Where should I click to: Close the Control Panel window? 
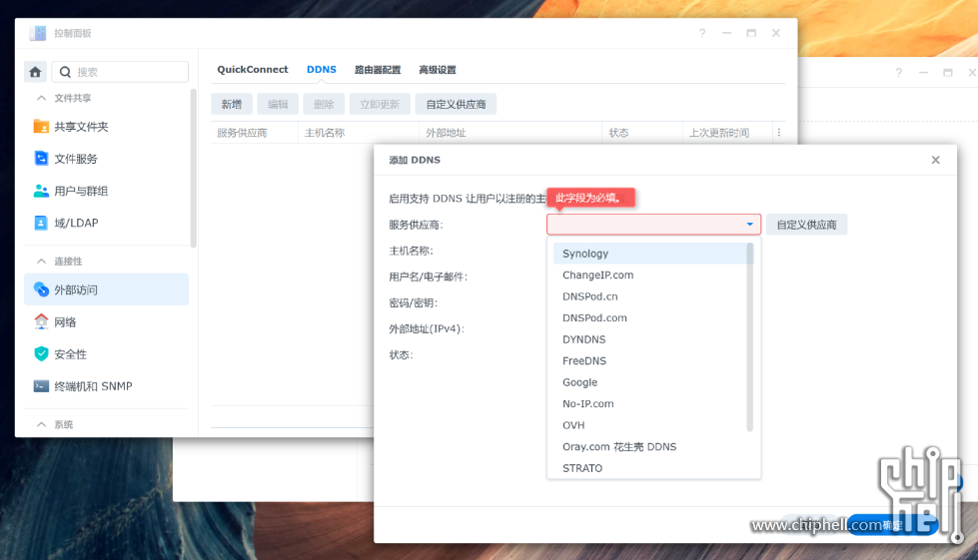(776, 33)
